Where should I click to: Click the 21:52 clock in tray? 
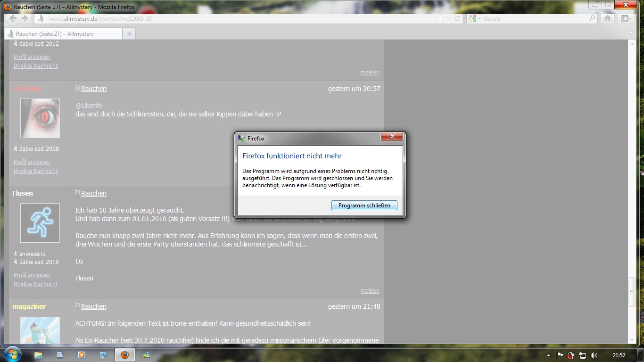click(619, 355)
